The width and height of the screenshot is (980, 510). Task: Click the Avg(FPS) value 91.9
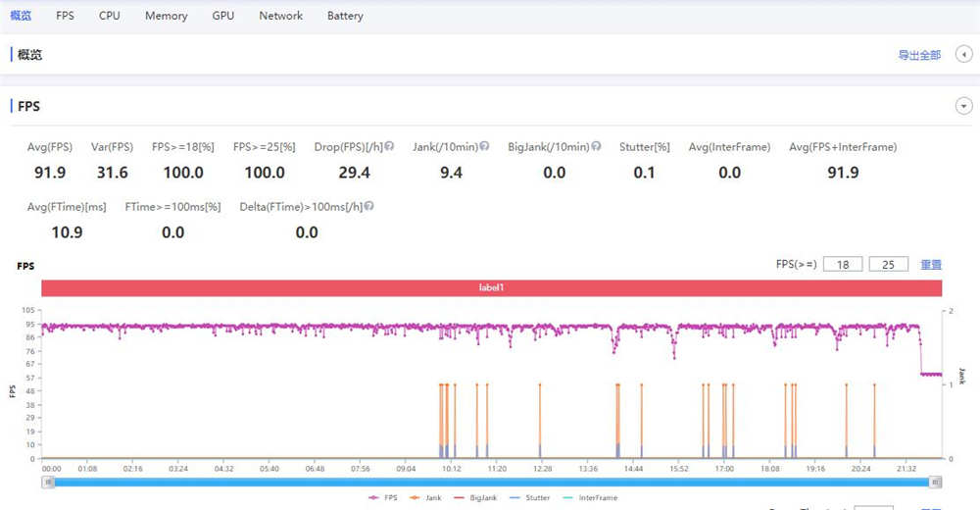50,173
